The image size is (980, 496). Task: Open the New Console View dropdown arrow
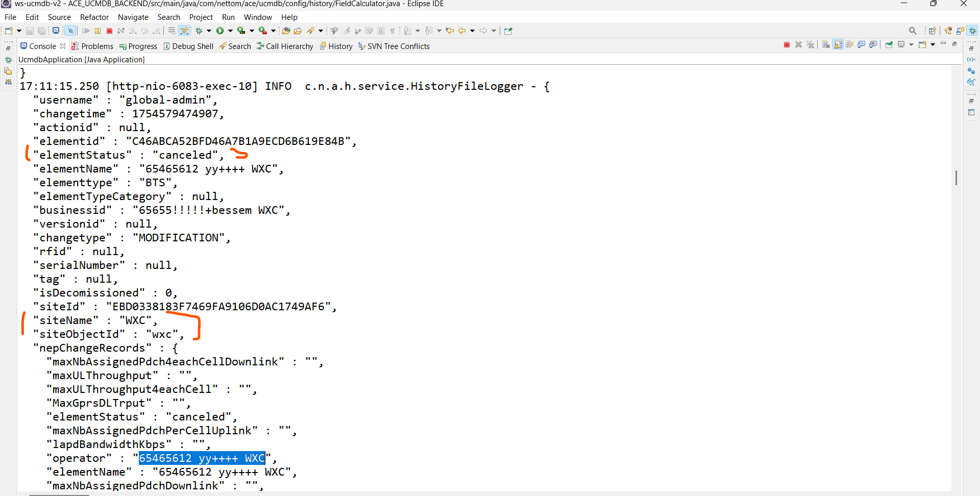[x=933, y=45]
